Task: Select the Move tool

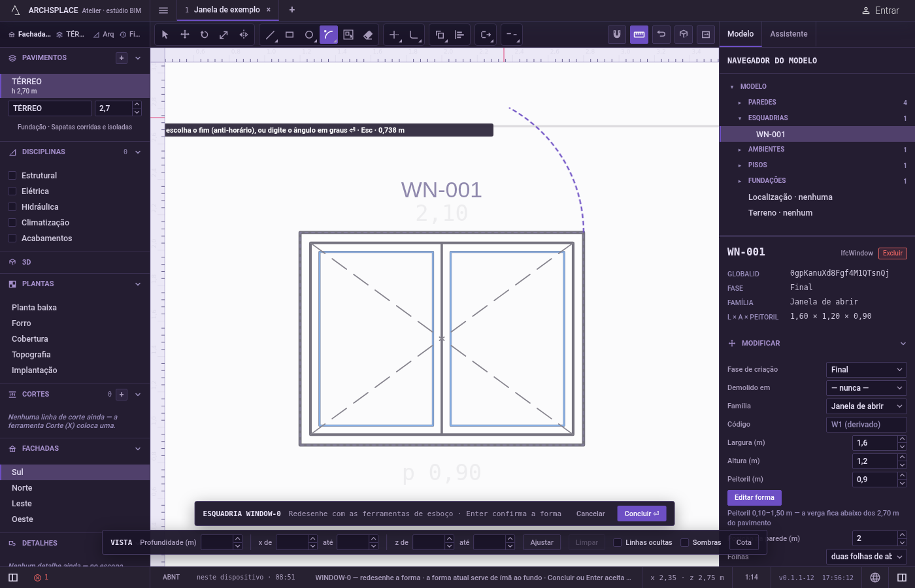Action: (185, 35)
